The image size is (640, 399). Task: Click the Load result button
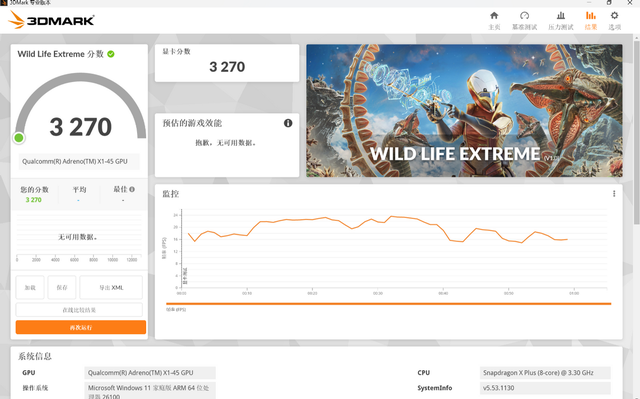tap(30, 288)
